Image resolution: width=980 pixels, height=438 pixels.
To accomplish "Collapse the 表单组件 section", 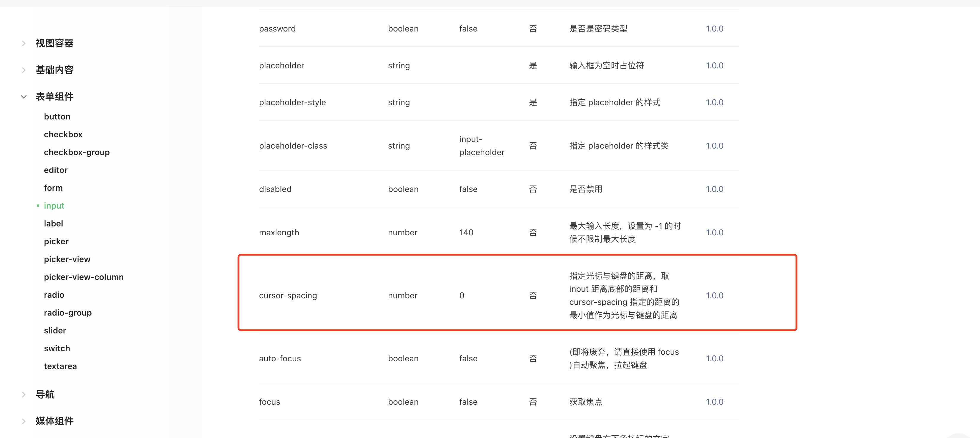I will click(x=23, y=97).
